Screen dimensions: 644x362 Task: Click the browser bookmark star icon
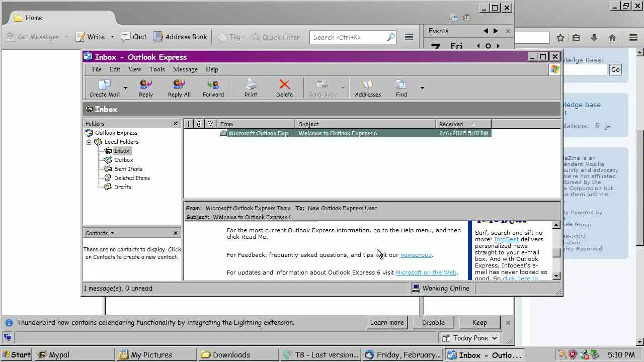click(560, 38)
